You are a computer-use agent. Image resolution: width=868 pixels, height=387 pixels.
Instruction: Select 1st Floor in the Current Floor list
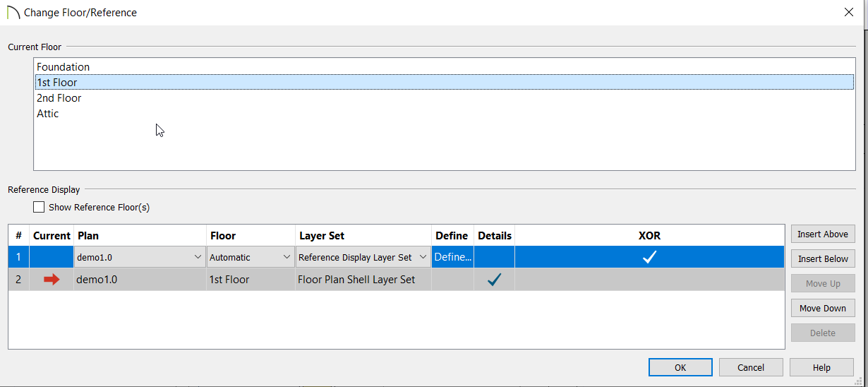(445, 83)
